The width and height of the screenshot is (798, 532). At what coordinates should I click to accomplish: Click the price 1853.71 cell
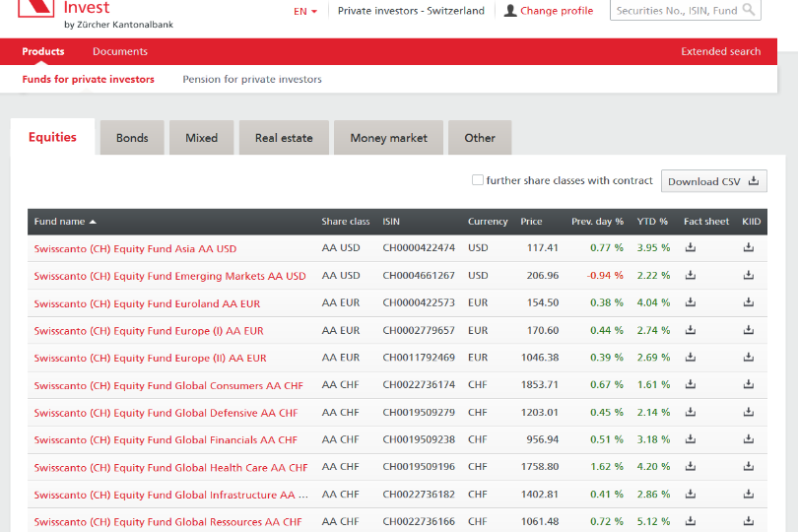tap(540, 385)
